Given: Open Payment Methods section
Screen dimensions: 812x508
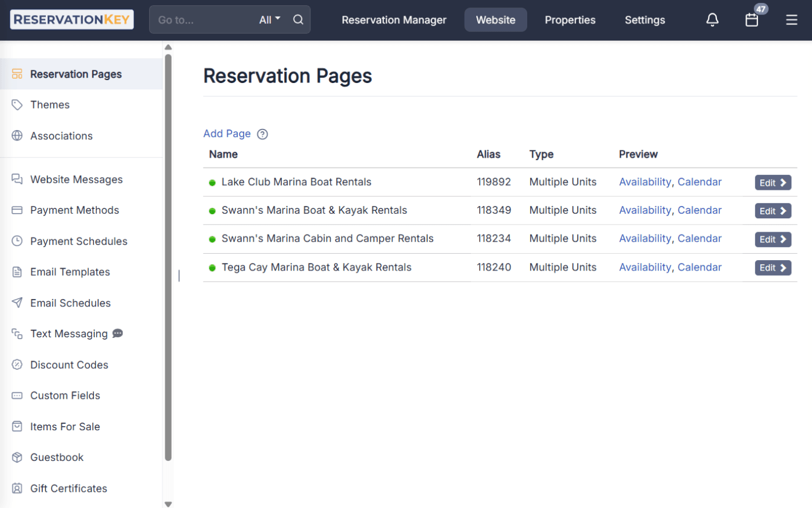Looking at the screenshot, I should point(75,210).
